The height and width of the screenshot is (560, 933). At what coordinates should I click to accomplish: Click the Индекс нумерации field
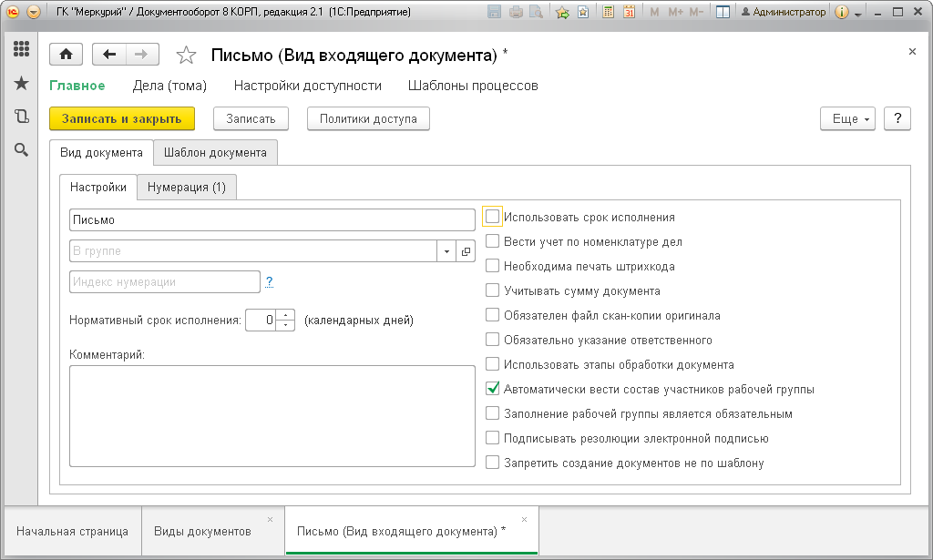click(165, 281)
